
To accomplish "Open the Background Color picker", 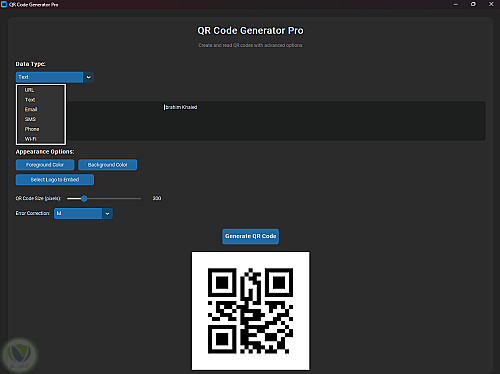I will tap(108, 165).
